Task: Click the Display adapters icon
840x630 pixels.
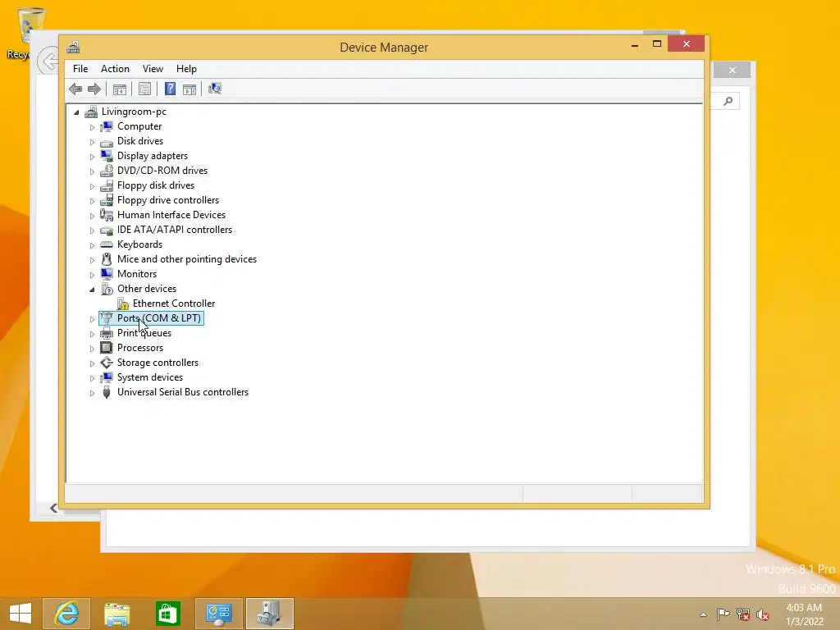Action: pyautogui.click(x=107, y=156)
